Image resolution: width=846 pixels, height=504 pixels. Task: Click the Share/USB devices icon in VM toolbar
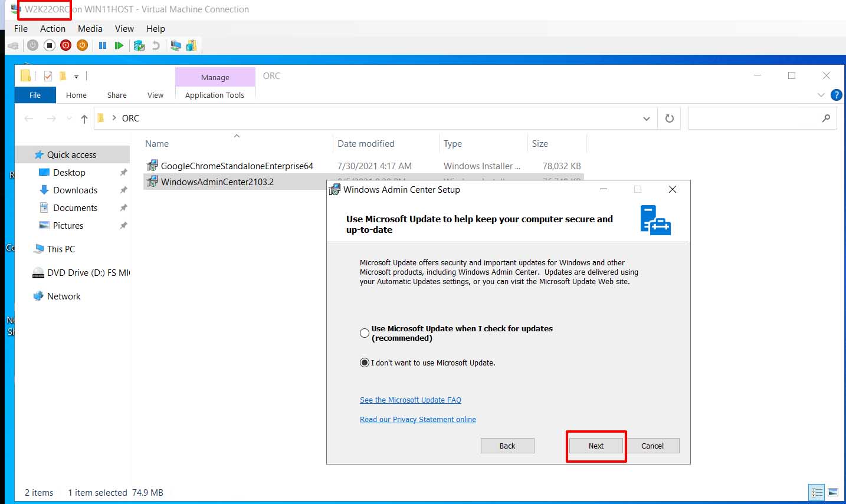[x=191, y=45]
